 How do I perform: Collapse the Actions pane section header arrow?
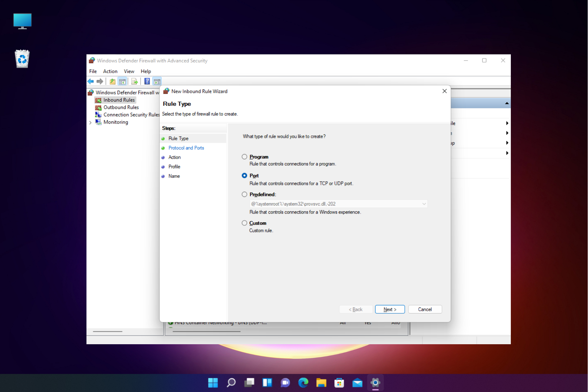507,103
